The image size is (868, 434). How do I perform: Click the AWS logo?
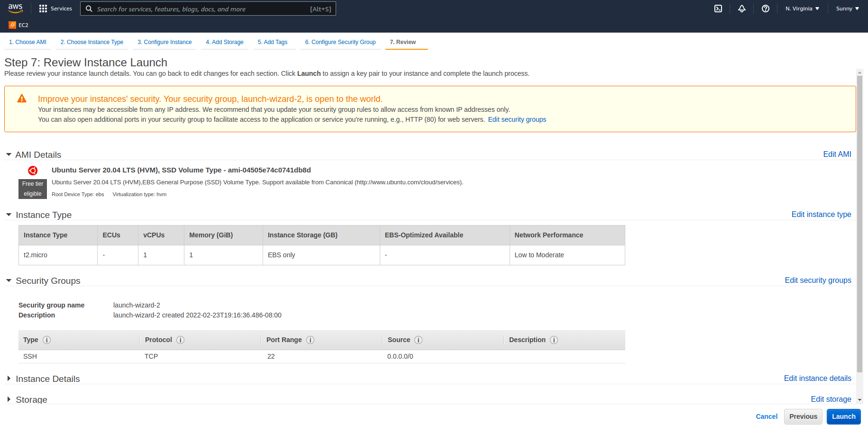click(x=15, y=8)
